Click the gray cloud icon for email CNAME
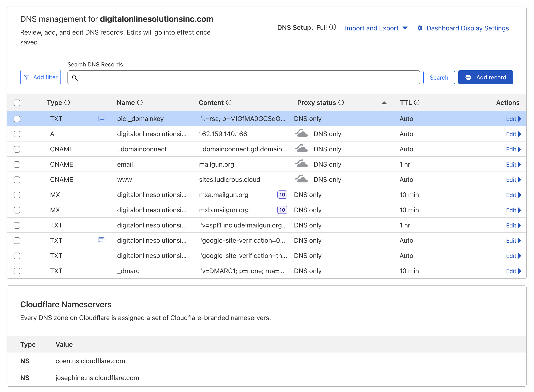The height and width of the screenshot is (392, 534). point(301,164)
